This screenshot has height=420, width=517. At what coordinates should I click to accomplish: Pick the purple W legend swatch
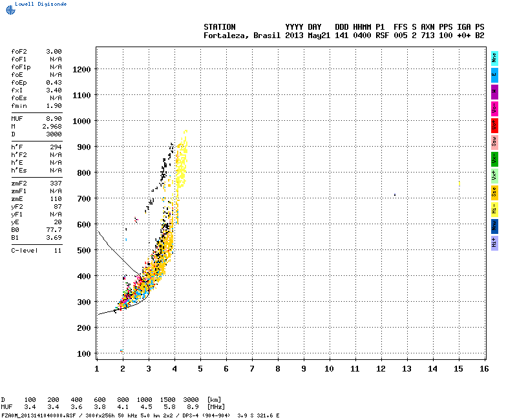tap(494, 91)
